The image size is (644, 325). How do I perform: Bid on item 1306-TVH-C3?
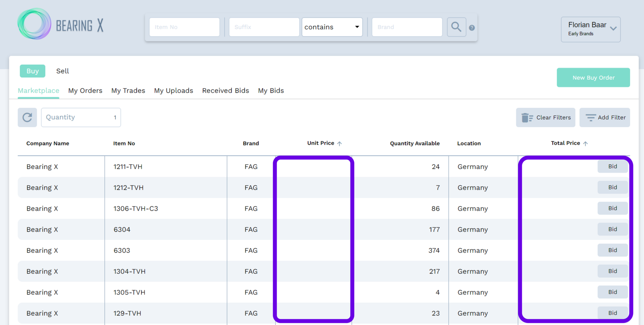tap(612, 208)
